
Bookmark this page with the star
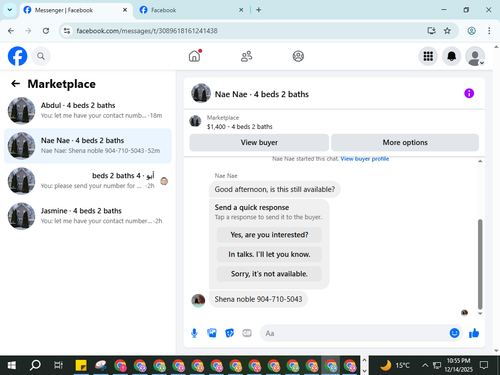coord(447,31)
